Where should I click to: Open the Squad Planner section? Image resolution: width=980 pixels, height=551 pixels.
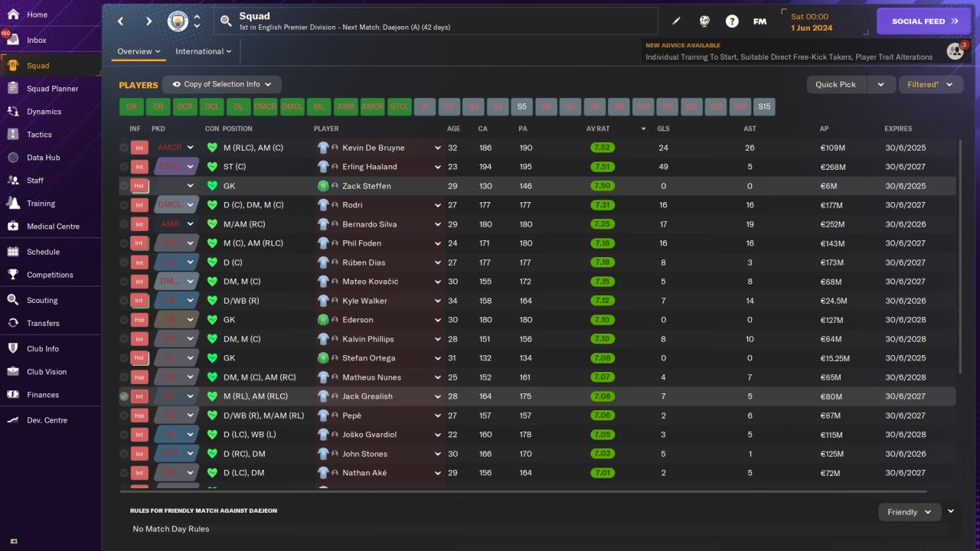(51, 89)
